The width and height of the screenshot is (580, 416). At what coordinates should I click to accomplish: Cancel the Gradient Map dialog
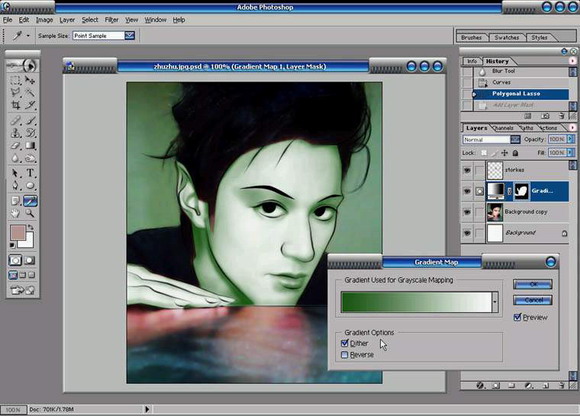coord(533,300)
